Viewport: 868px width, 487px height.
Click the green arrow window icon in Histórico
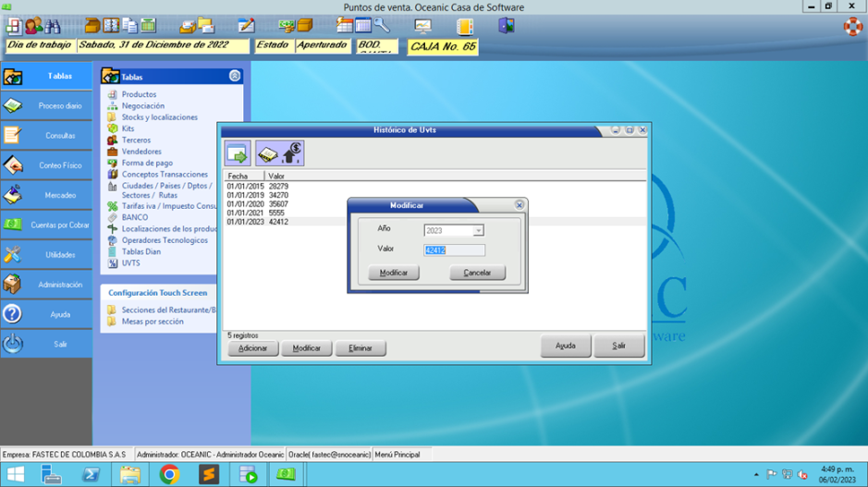click(238, 153)
